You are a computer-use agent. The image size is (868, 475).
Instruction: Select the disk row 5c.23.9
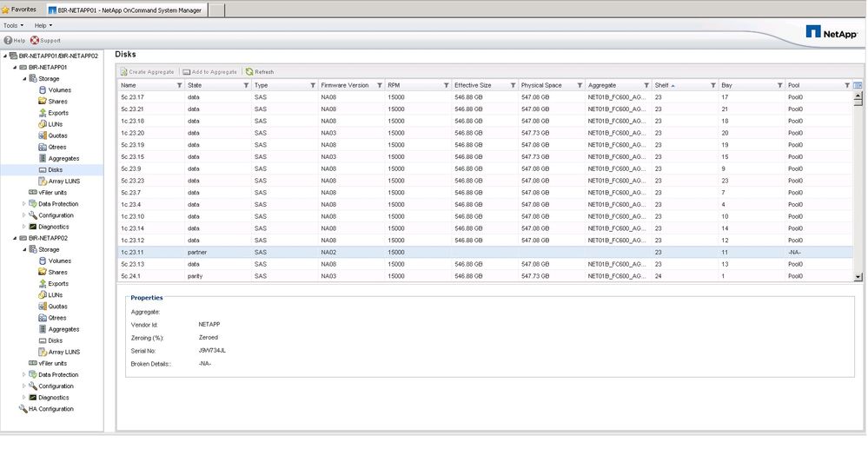[484, 168]
